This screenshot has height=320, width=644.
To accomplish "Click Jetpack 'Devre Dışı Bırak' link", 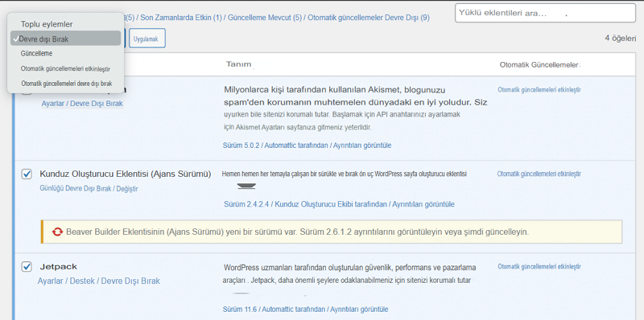I will pos(130,281).
